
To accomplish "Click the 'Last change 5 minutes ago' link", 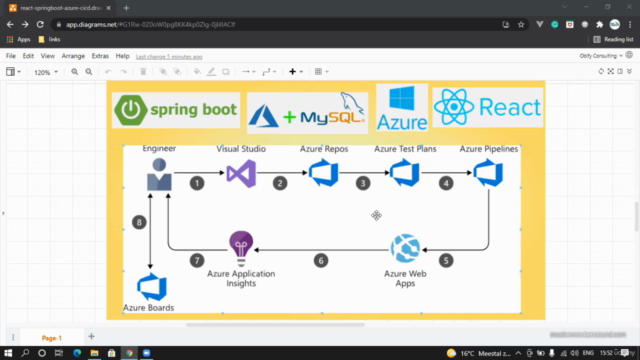I will click(x=169, y=57).
